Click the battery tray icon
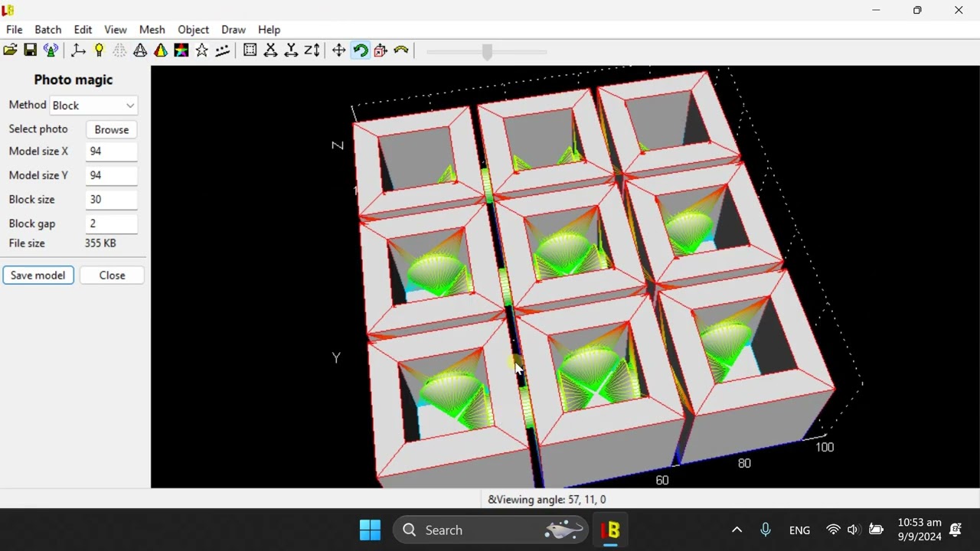 [876, 530]
